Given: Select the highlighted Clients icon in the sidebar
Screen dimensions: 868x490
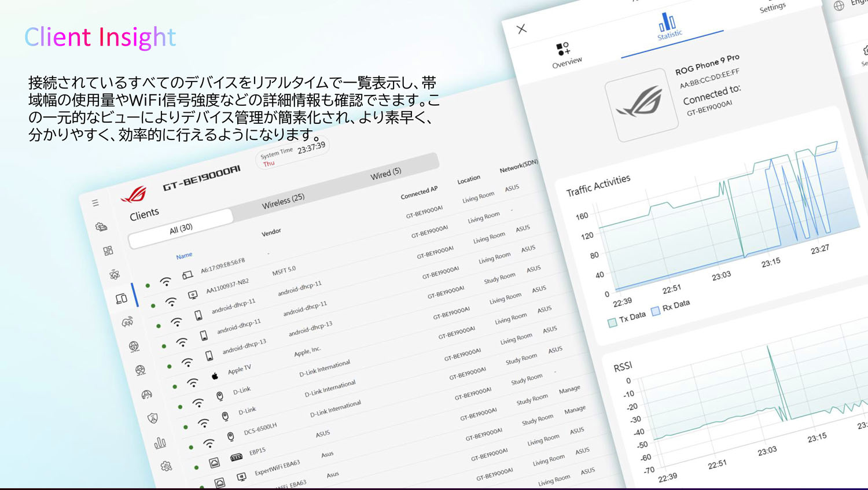Looking at the screenshot, I should click(121, 299).
